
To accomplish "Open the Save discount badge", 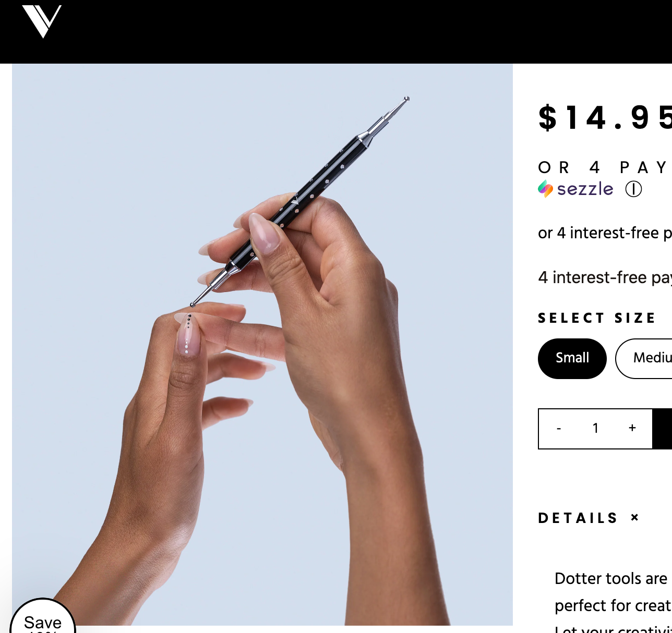I will click(43, 616).
